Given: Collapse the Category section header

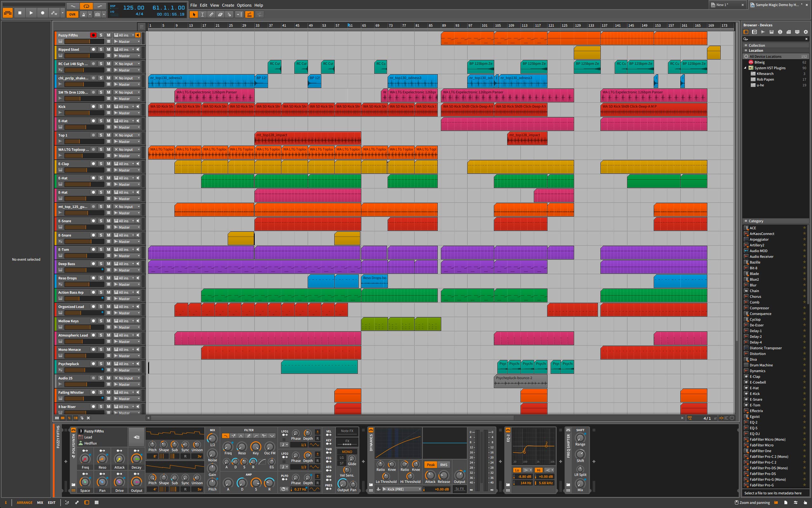Looking at the screenshot, I should tap(776, 221).
